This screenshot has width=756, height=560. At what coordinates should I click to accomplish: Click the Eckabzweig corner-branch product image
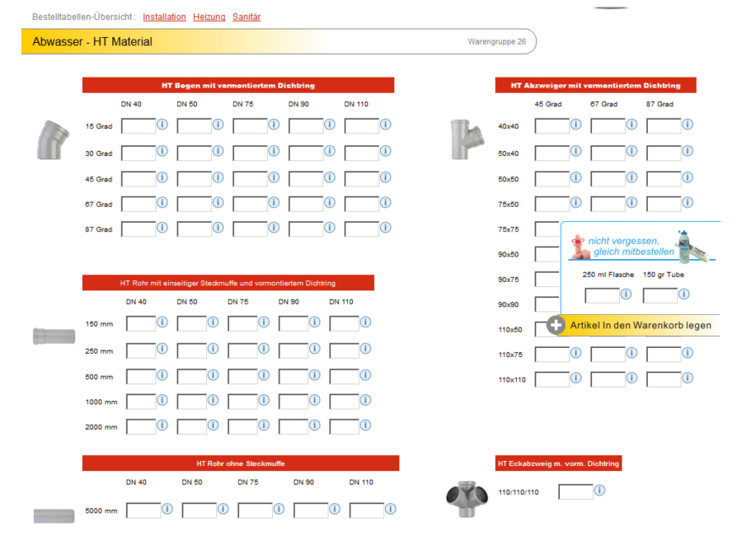pyautogui.click(x=467, y=498)
